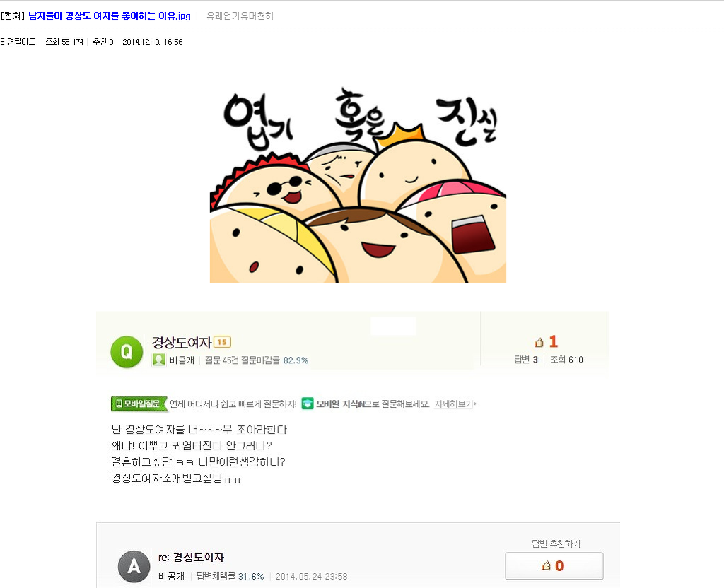Click the green Q question icon
The height and width of the screenshot is (588, 724).
(127, 352)
